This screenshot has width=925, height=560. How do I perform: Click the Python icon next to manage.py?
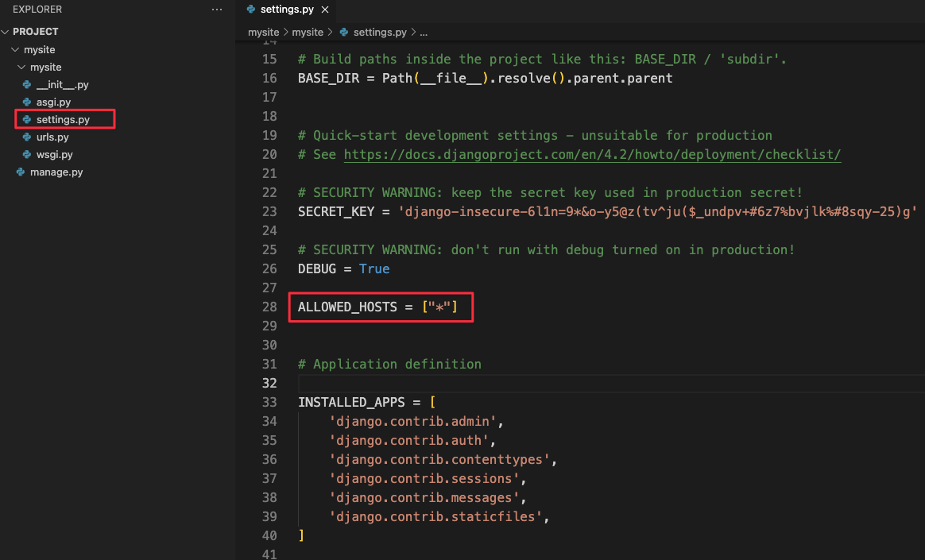(21, 172)
